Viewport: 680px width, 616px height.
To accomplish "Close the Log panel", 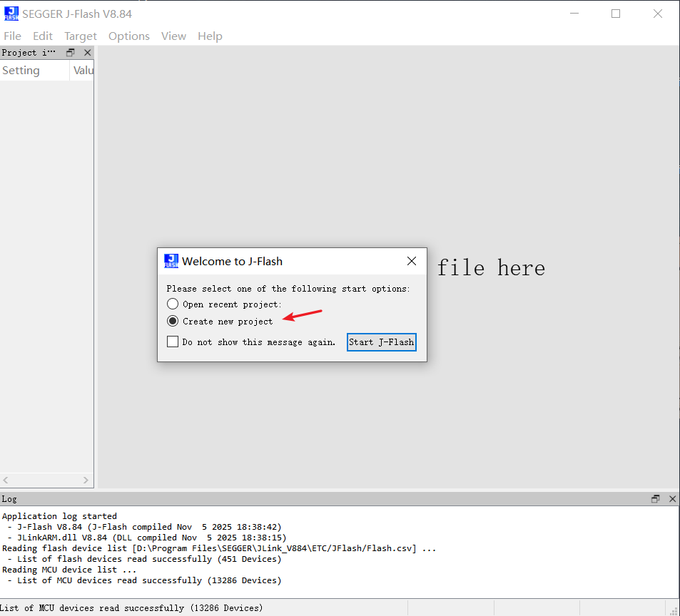I will point(673,498).
